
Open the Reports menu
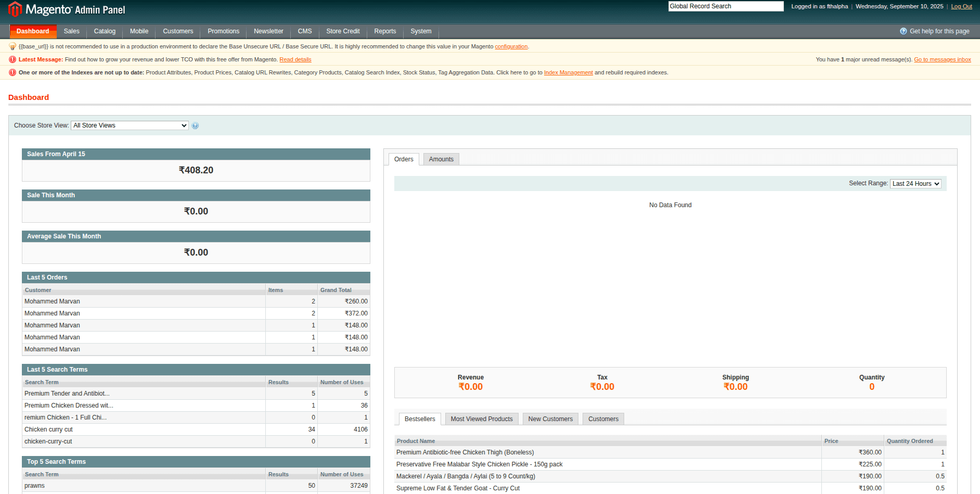coord(385,31)
